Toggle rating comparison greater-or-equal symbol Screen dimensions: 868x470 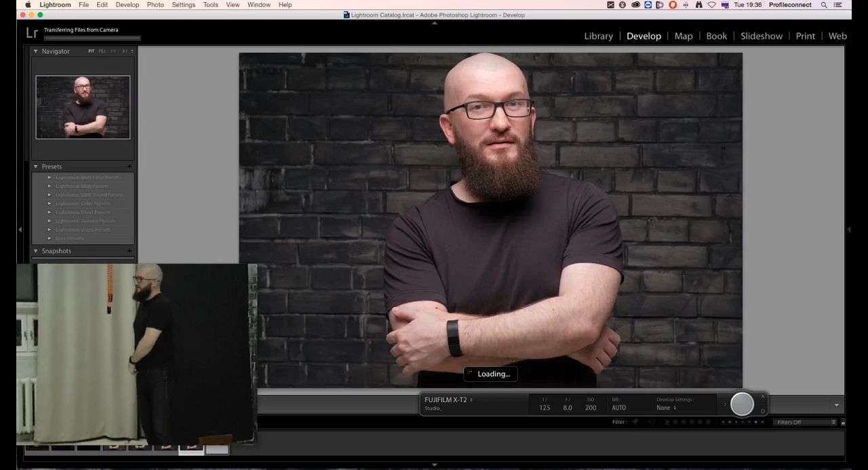[x=667, y=422]
